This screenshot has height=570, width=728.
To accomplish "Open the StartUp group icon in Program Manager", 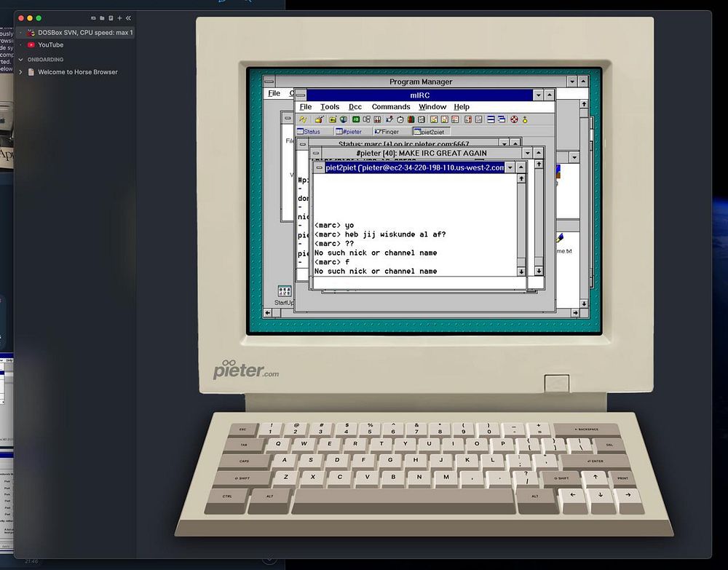I will click(284, 291).
